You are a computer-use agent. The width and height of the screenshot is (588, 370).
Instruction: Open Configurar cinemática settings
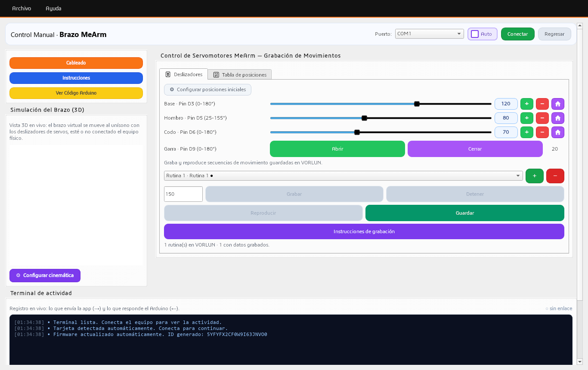click(x=45, y=275)
